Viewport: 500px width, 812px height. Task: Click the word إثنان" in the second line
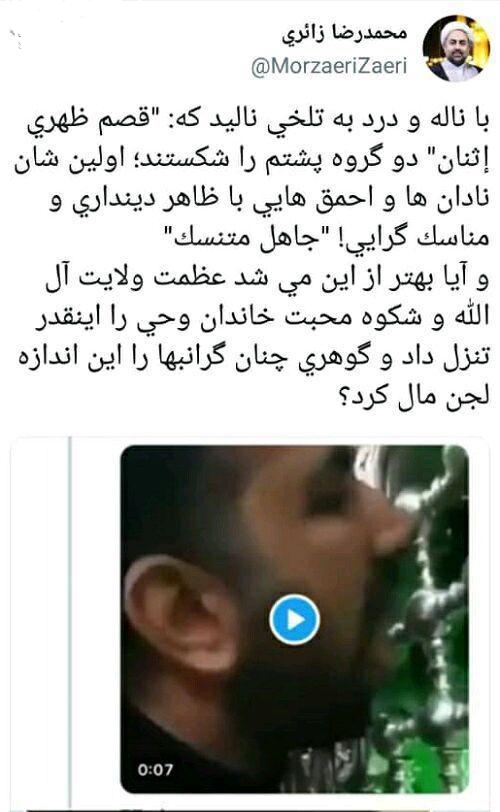click(x=463, y=161)
